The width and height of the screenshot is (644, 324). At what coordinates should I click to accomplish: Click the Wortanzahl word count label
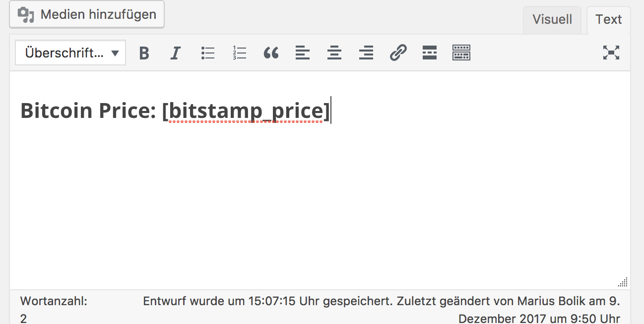pos(54,301)
